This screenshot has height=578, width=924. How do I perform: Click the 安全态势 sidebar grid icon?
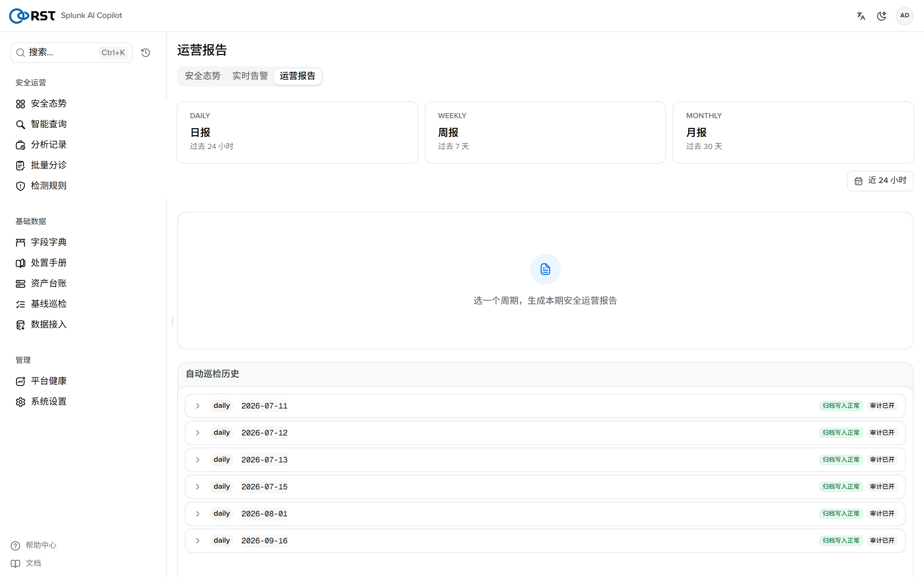tap(20, 104)
